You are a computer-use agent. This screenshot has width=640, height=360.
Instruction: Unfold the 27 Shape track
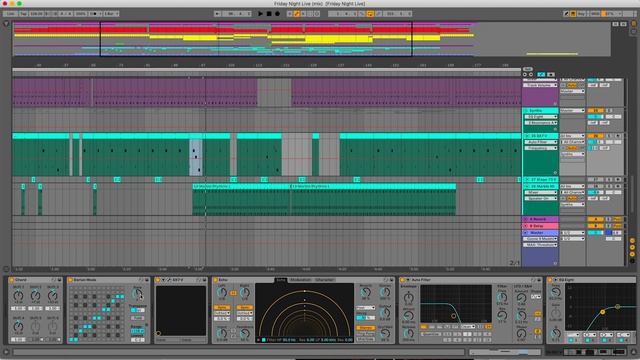tap(526, 180)
